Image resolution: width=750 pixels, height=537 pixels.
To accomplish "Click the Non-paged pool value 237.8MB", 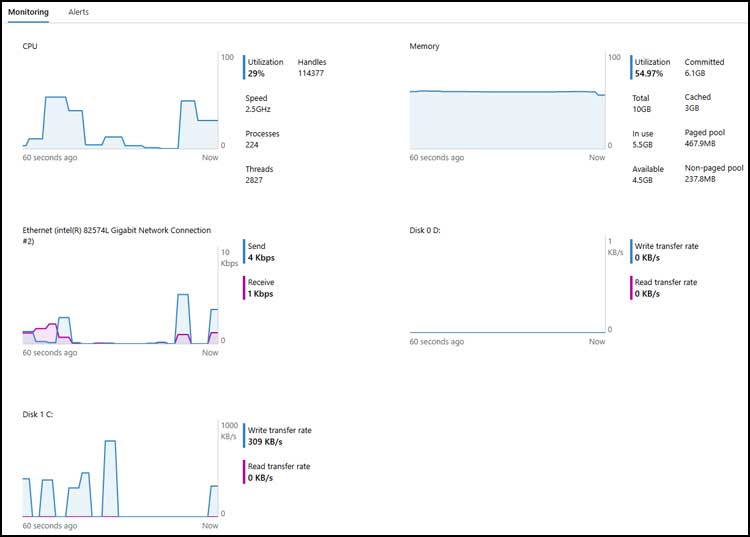I will point(700,179).
